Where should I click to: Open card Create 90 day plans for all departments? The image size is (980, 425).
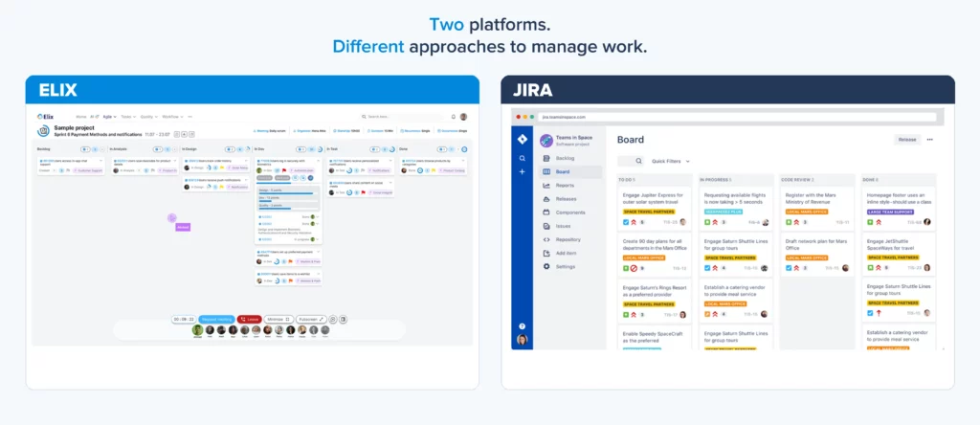(x=655, y=253)
